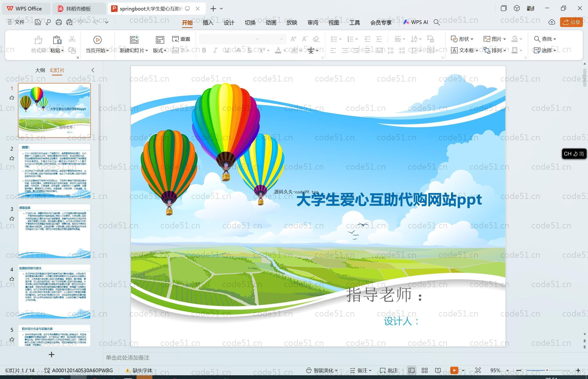Screen dimensions: 588x379
Task: Open print preview icon
Action: [70, 22]
